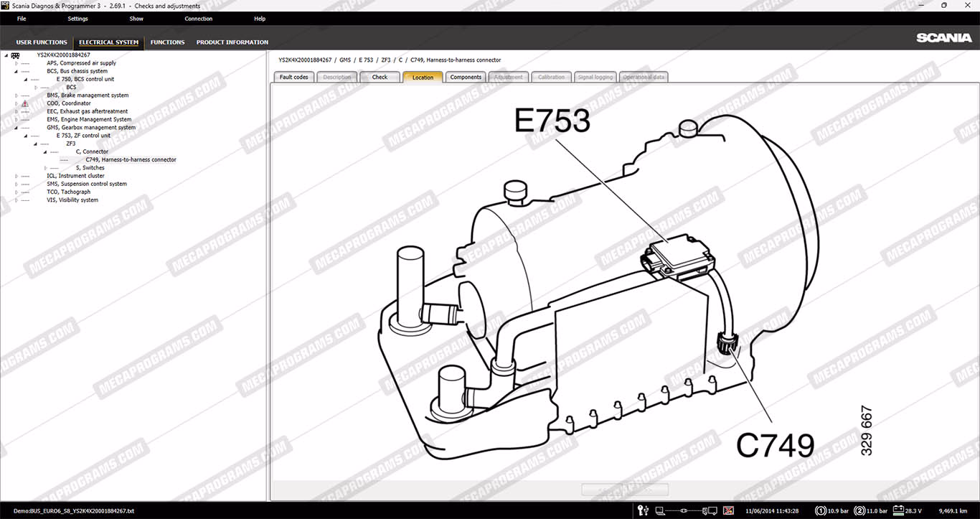The image size is (980, 519).
Task: Select the ZF3 tree item
Action: [x=70, y=144]
